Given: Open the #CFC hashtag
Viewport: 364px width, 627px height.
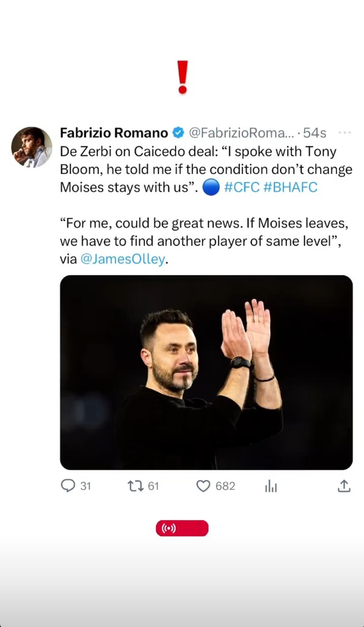Looking at the screenshot, I should (242, 187).
